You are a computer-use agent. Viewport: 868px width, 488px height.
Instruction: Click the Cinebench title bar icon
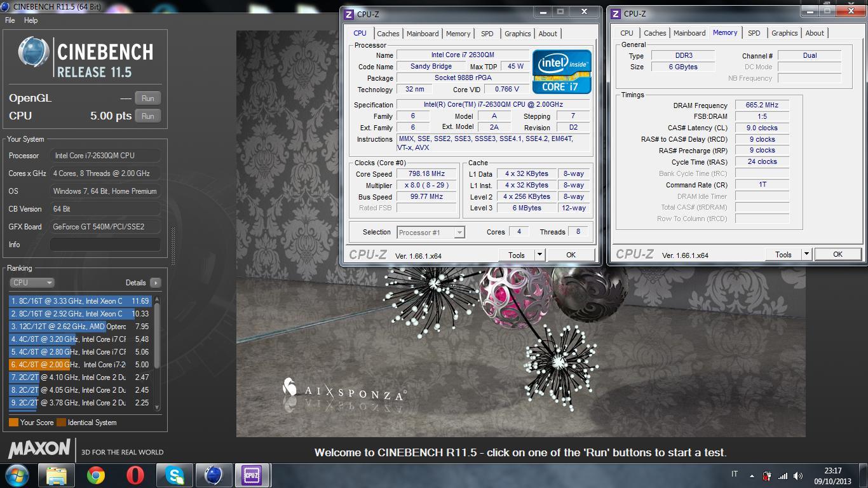[x=6, y=6]
